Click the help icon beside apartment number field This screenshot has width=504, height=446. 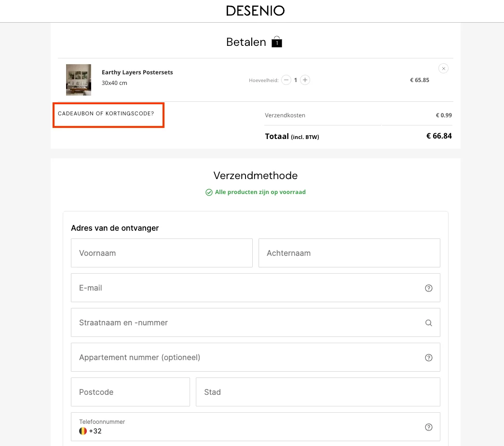click(429, 357)
